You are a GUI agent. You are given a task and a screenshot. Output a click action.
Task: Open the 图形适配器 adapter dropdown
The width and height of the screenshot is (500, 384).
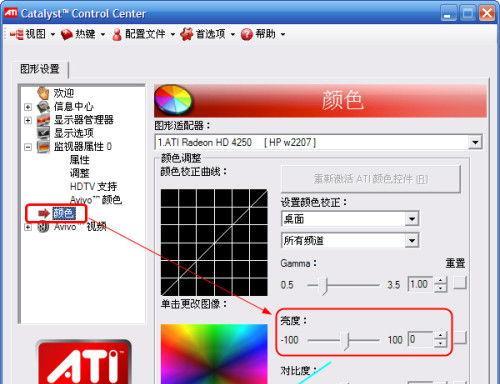point(475,143)
